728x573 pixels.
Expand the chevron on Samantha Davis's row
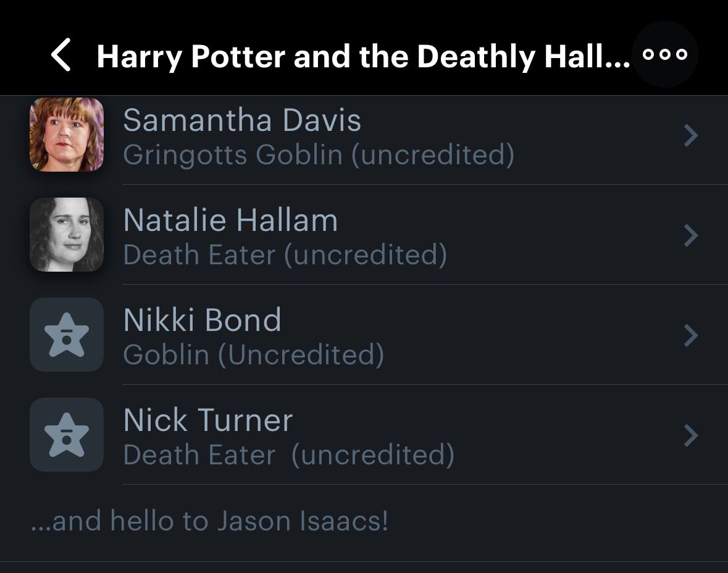(692, 135)
